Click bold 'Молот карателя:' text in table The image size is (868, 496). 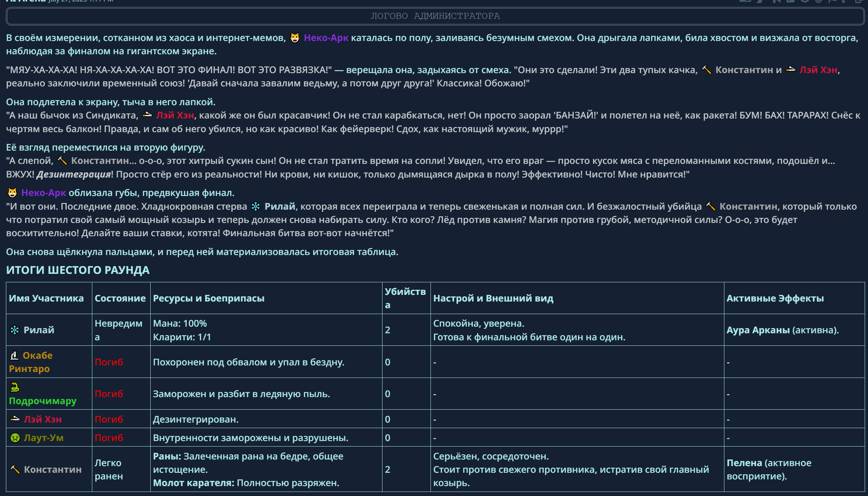pos(193,483)
